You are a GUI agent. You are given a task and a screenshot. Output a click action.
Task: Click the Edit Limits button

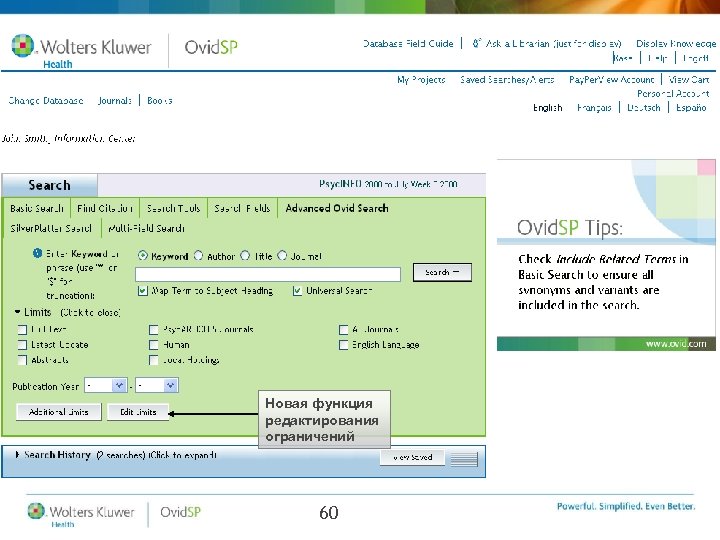138,412
